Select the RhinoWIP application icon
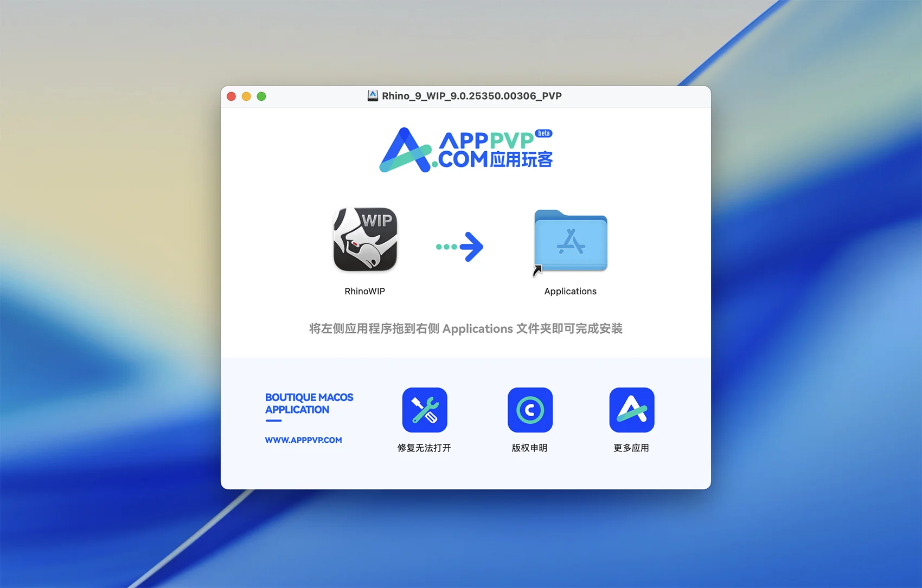This screenshot has width=922, height=588. point(365,240)
